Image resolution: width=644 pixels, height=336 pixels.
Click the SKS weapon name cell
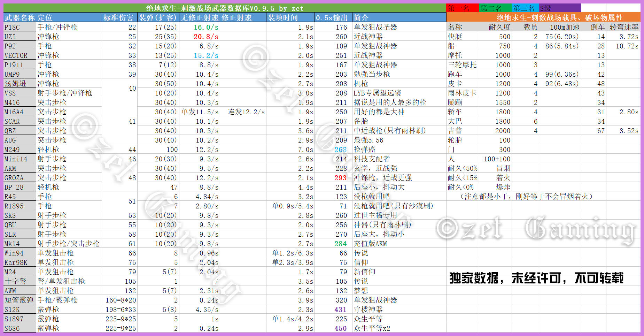(x=20, y=215)
